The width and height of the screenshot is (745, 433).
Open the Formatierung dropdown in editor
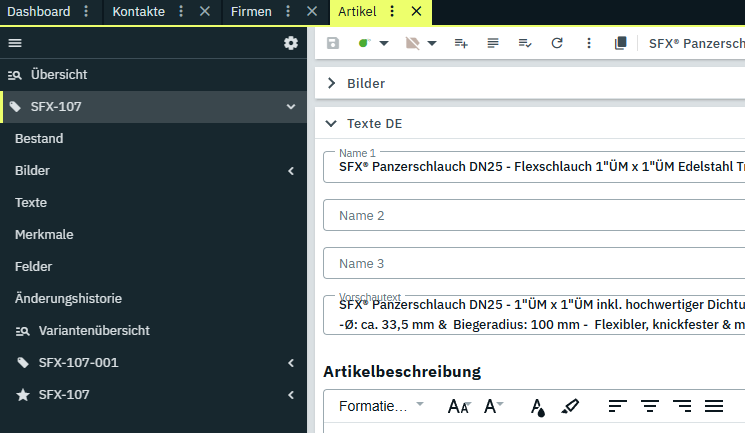tap(381, 406)
